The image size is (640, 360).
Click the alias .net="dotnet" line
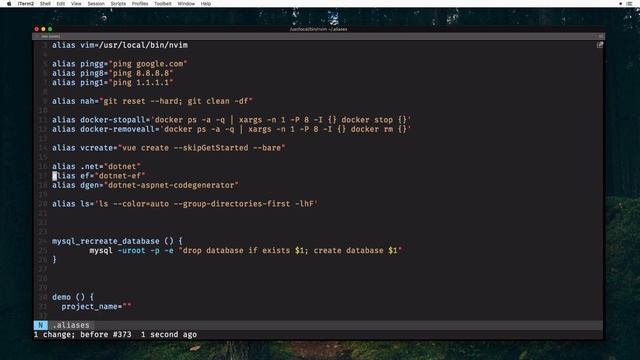tap(96, 167)
